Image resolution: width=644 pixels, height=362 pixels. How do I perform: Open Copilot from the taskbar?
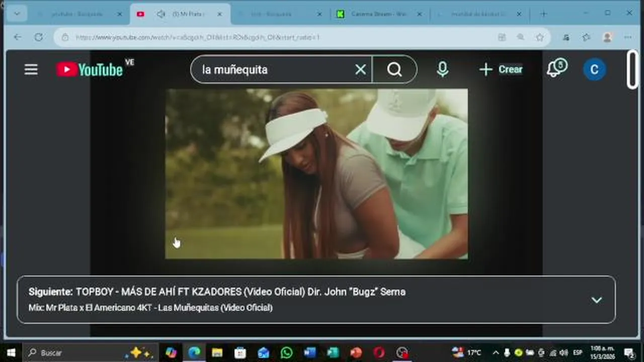click(x=171, y=353)
